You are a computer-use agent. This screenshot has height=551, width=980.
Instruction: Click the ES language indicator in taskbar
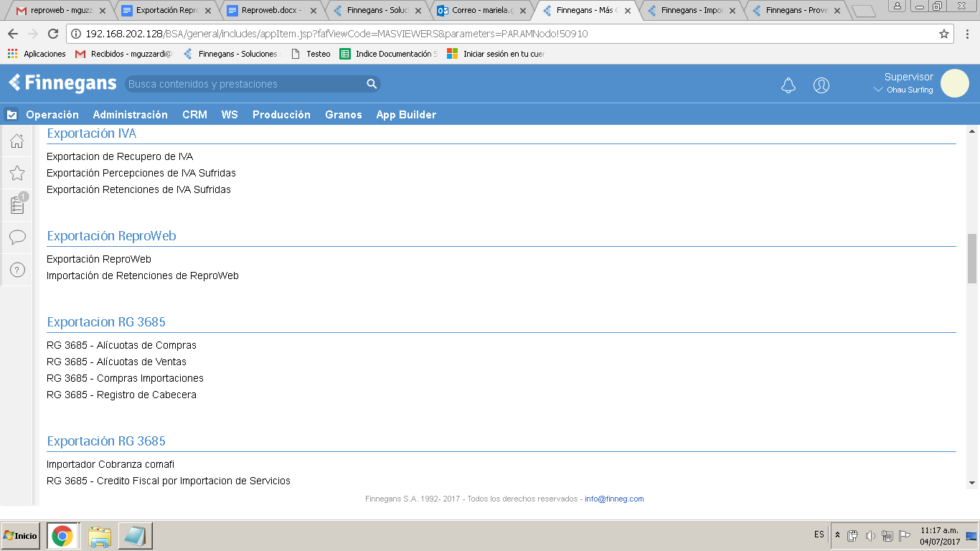(819, 534)
